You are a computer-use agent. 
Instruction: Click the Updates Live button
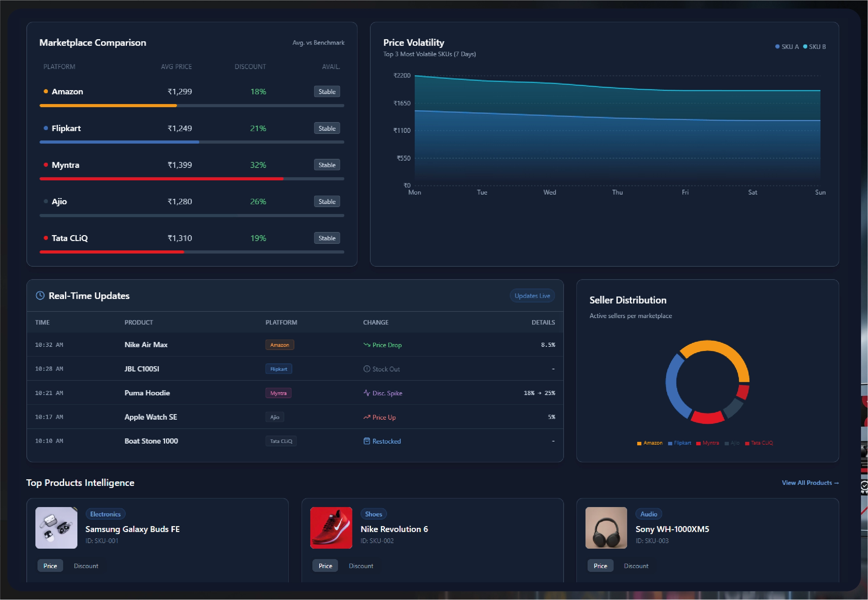(x=532, y=296)
